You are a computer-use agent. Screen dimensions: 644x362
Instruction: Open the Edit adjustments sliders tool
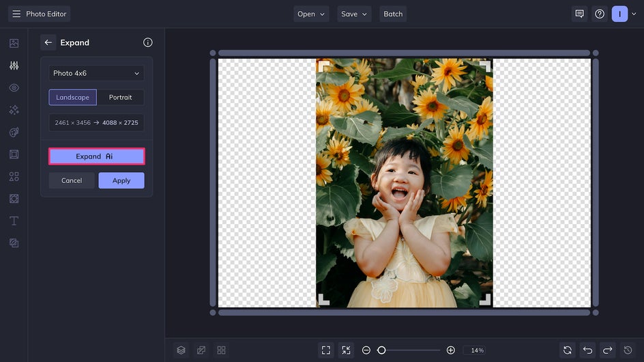tap(14, 66)
